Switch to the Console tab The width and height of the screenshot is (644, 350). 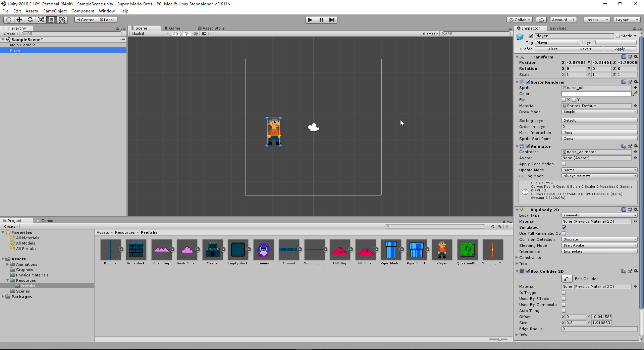[x=47, y=221]
